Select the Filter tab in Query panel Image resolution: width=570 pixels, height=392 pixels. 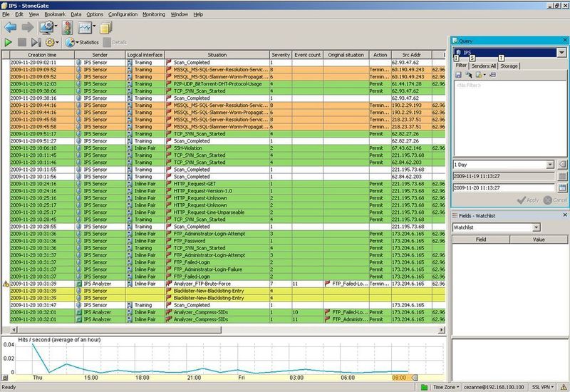click(461, 65)
